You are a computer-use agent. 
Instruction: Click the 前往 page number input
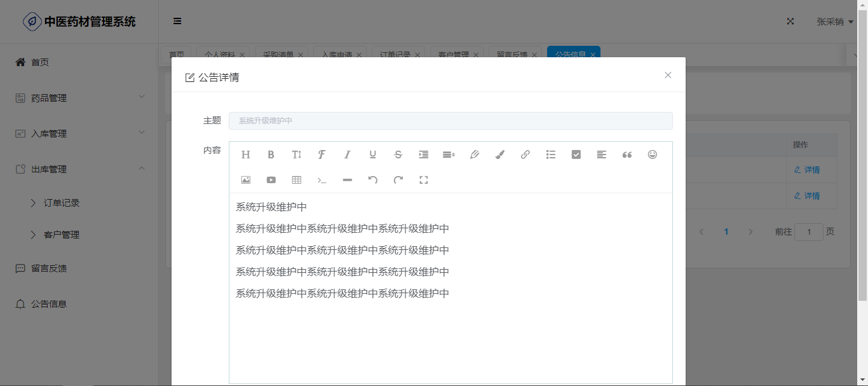tap(809, 232)
